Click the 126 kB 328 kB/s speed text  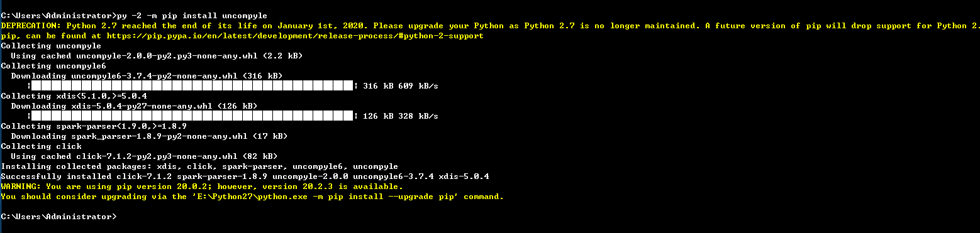click(401, 116)
